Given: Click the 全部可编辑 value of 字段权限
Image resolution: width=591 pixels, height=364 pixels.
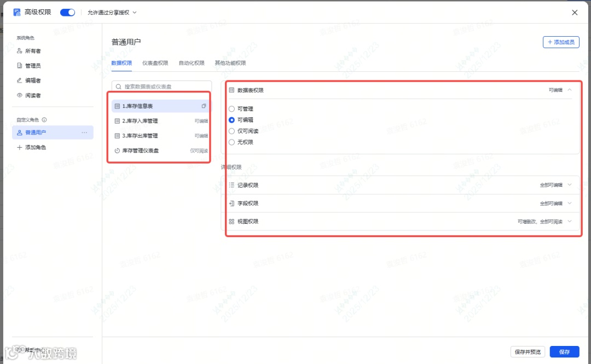Looking at the screenshot, I should (x=551, y=203).
